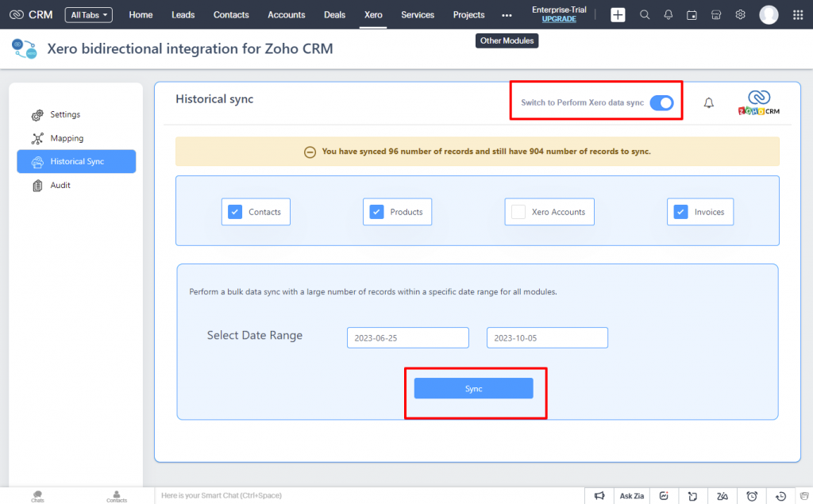Select Historical Sync in the sidebar
Screen dimensions: 813x504
coord(76,161)
